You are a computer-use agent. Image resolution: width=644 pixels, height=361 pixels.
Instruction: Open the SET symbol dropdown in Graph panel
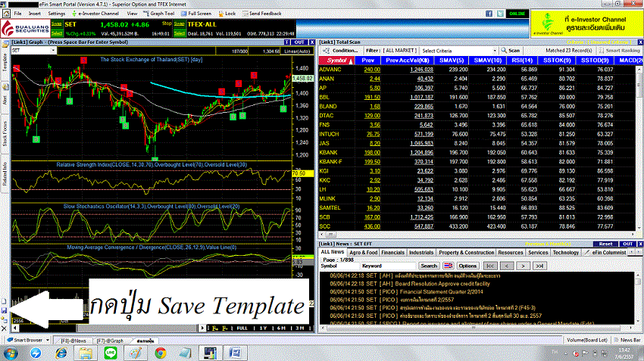pyautogui.click(x=53, y=51)
